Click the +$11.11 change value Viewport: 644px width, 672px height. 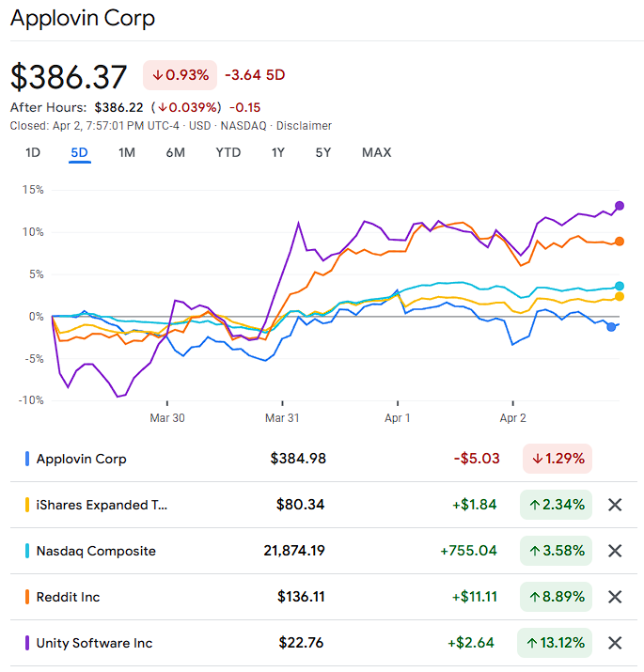pyautogui.click(x=474, y=597)
